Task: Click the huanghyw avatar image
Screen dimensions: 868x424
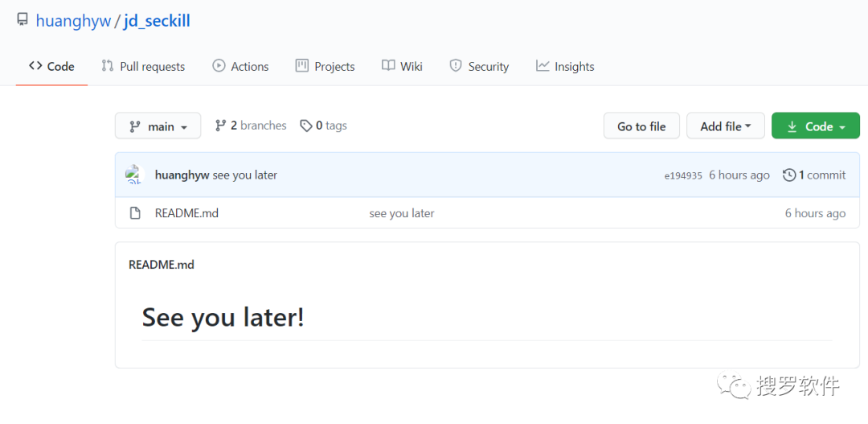Action: click(134, 175)
